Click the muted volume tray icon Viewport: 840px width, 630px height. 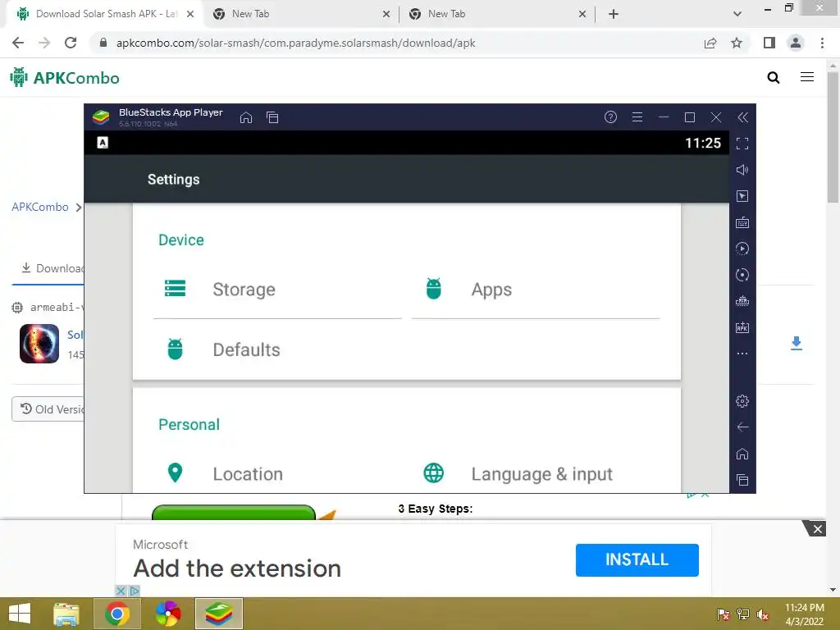(x=763, y=614)
